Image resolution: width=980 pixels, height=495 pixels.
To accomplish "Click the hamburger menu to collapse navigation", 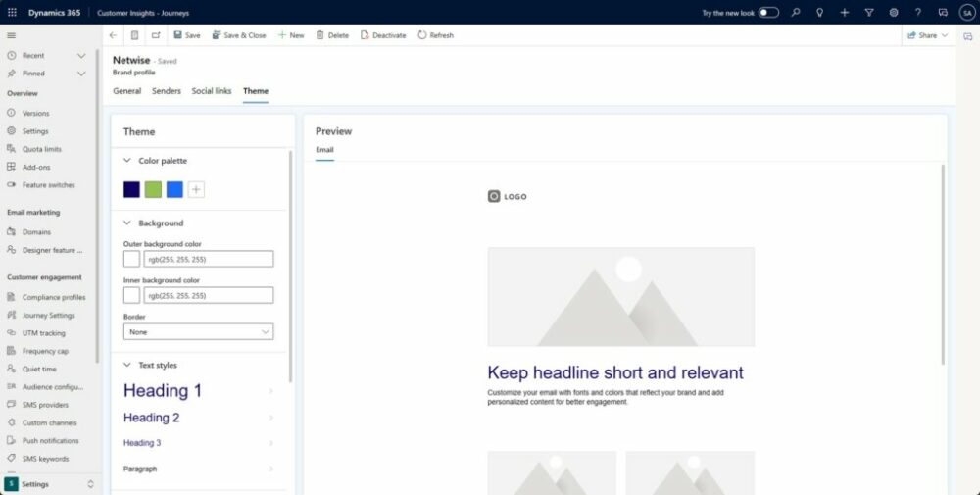I will (11, 35).
